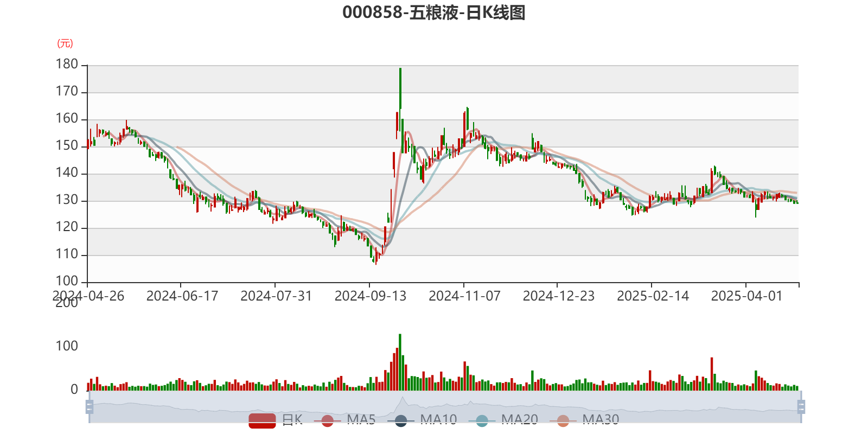Screen dimensions: 868x434
Task: Click the 150 price axis label
Action: (x=67, y=146)
